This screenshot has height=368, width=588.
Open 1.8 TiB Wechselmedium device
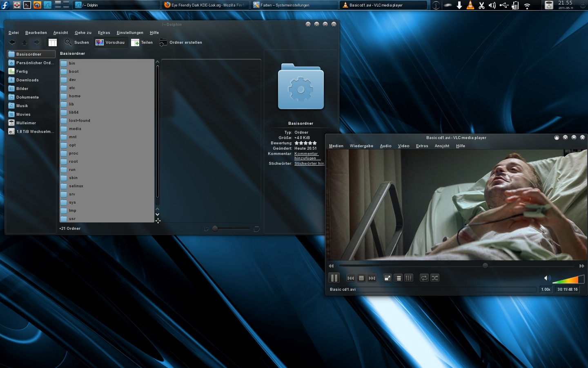[31, 132]
